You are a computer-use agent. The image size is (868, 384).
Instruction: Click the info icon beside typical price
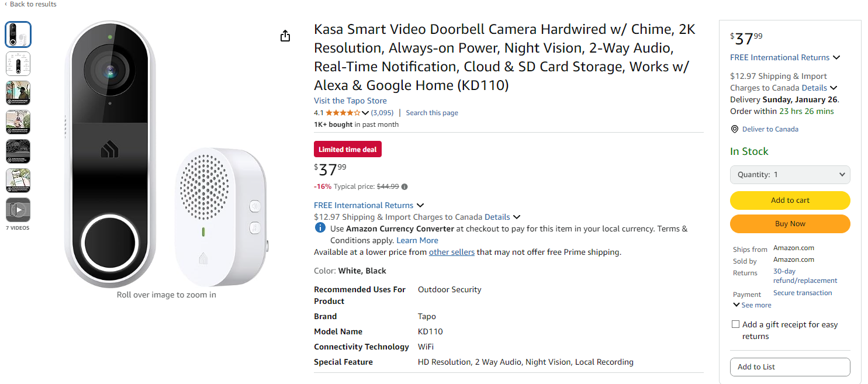pyautogui.click(x=404, y=186)
